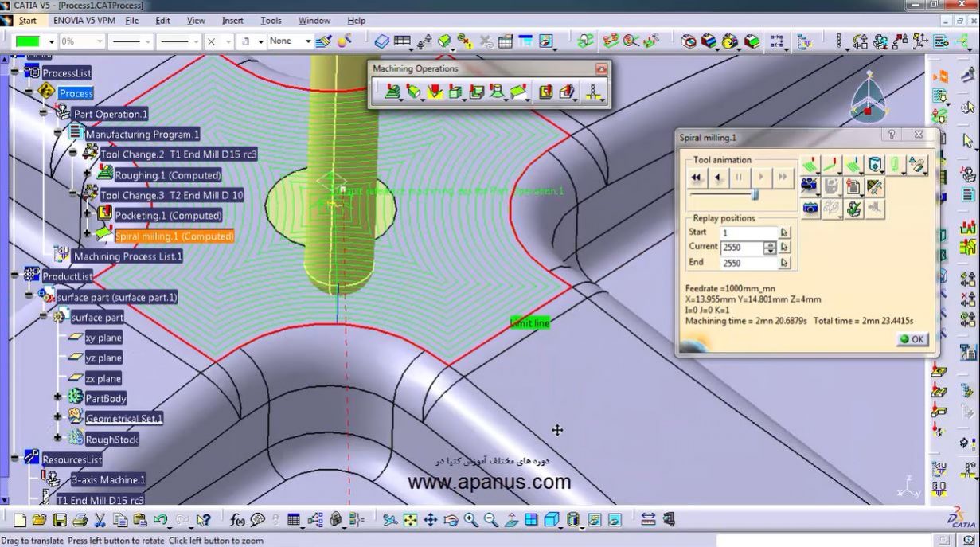Open the Edit menu
This screenshot has width=980, height=547.
coord(162,21)
